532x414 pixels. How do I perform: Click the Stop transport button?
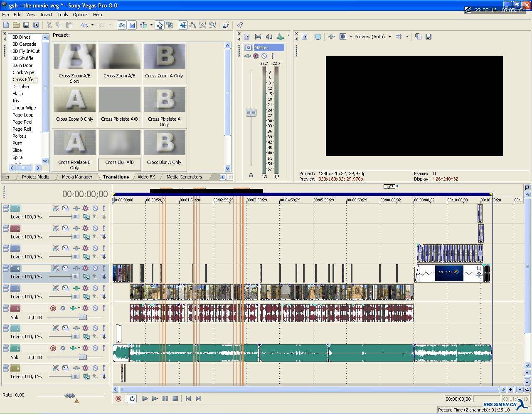tap(175, 399)
